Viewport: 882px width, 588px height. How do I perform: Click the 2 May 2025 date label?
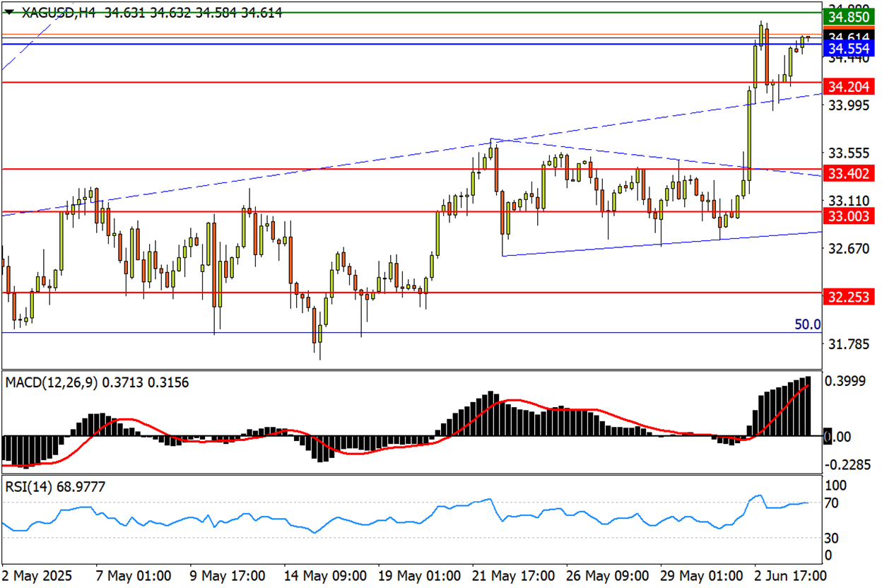pos(37,575)
